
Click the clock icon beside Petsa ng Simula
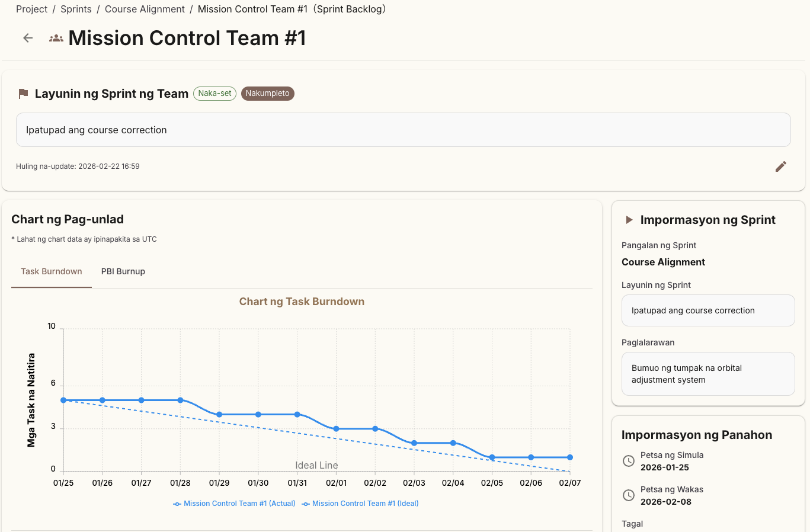click(628, 460)
